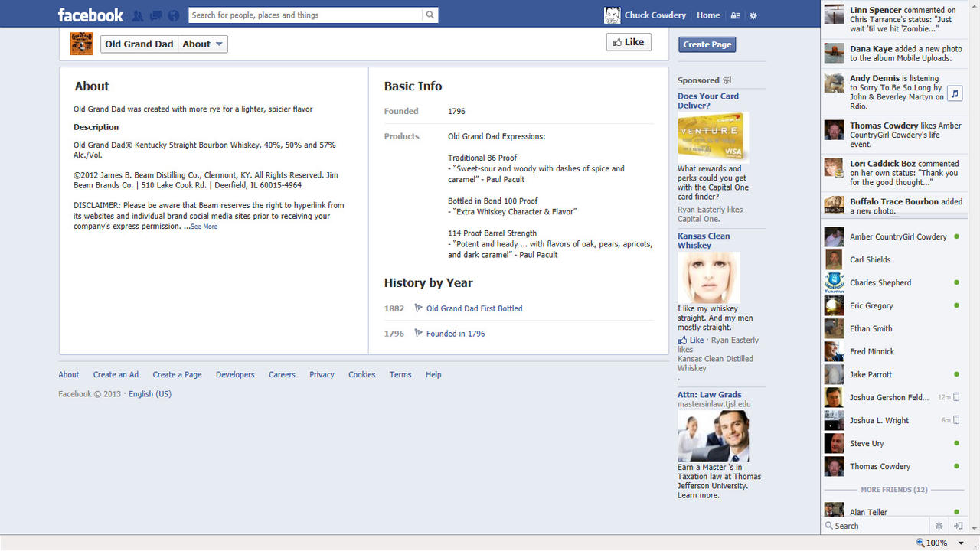Open Cookies footer link
The width and height of the screenshot is (980, 551).
pyautogui.click(x=362, y=375)
